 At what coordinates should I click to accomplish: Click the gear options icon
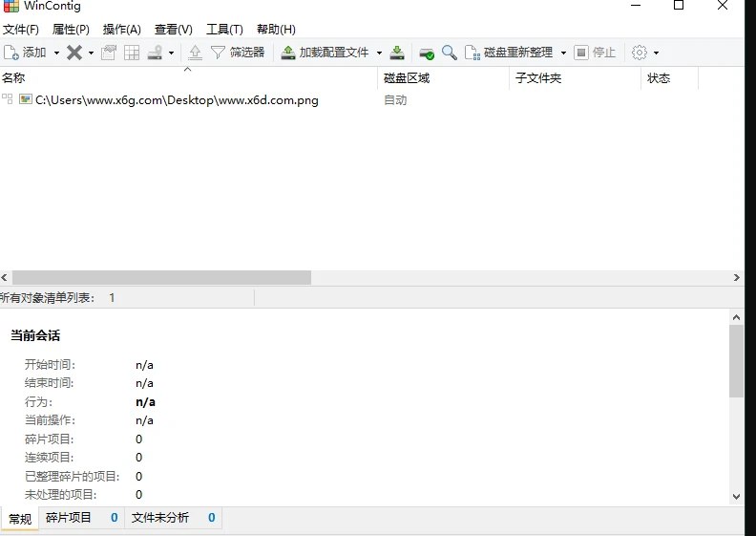tap(640, 53)
